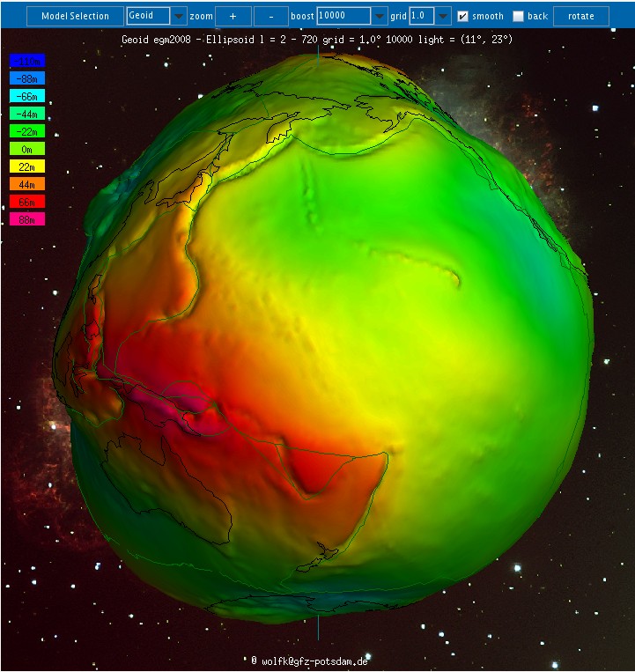The width and height of the screenshot is (635, 672).
Task: Select the 22m yellow legend swatch
Action: coord(27,166)
